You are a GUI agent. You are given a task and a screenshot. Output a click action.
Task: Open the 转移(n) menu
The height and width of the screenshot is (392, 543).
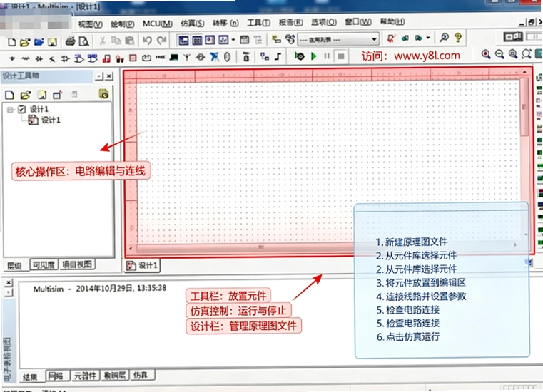225,23
